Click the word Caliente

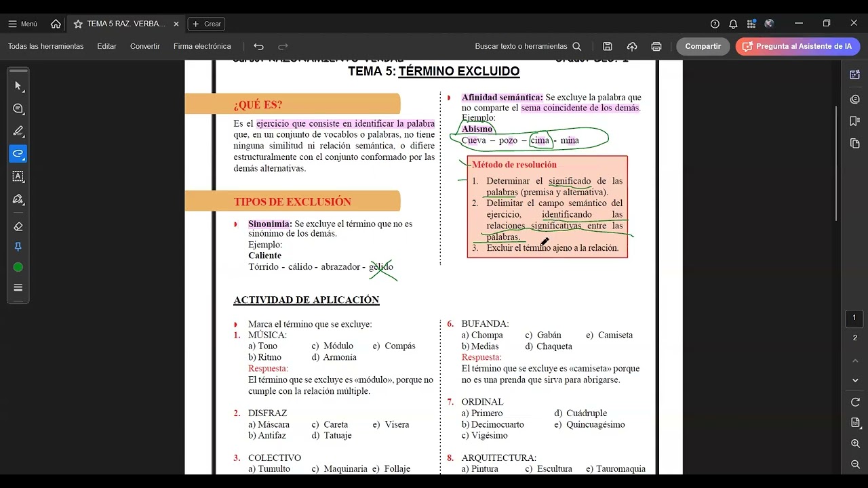click(x=264, y=256)
